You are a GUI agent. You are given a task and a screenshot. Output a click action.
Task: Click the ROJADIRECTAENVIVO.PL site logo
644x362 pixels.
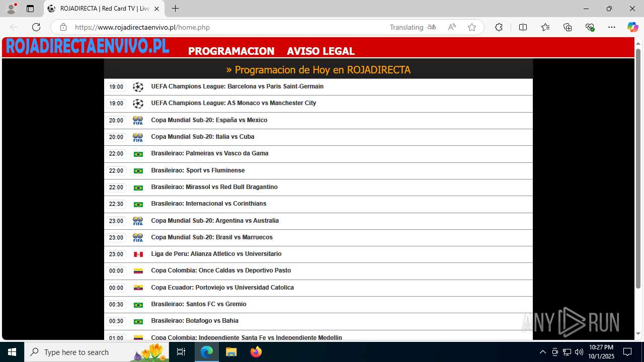click(88, 46)
